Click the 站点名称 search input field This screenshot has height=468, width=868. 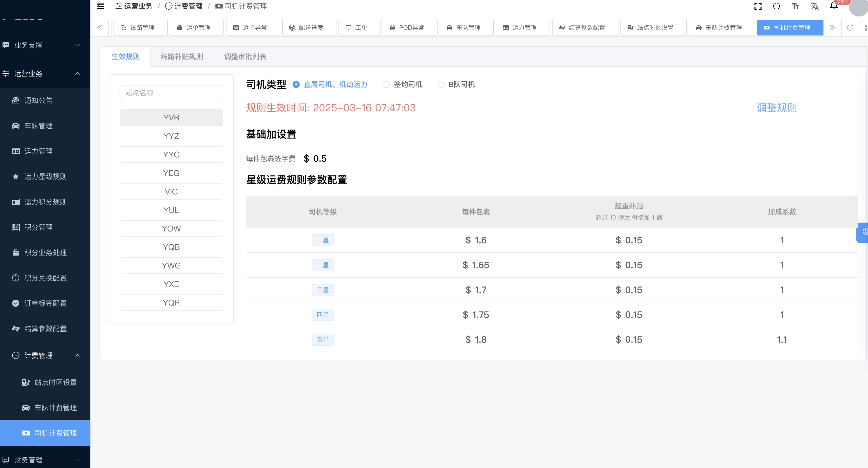pos(171,93)
